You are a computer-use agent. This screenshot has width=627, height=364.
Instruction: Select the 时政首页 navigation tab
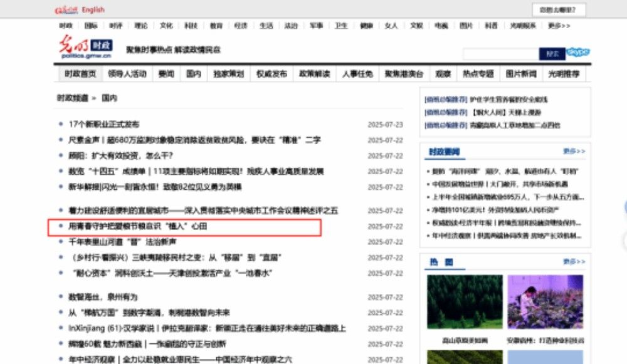80,74
